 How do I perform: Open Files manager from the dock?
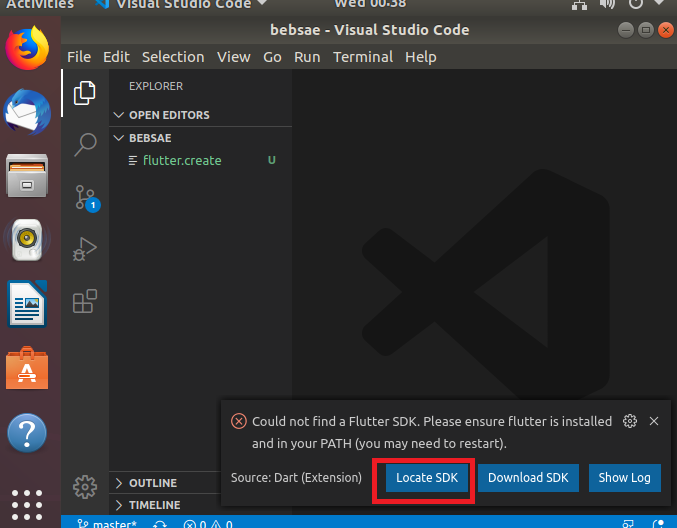pyautogui.click(x=27, y=176)
